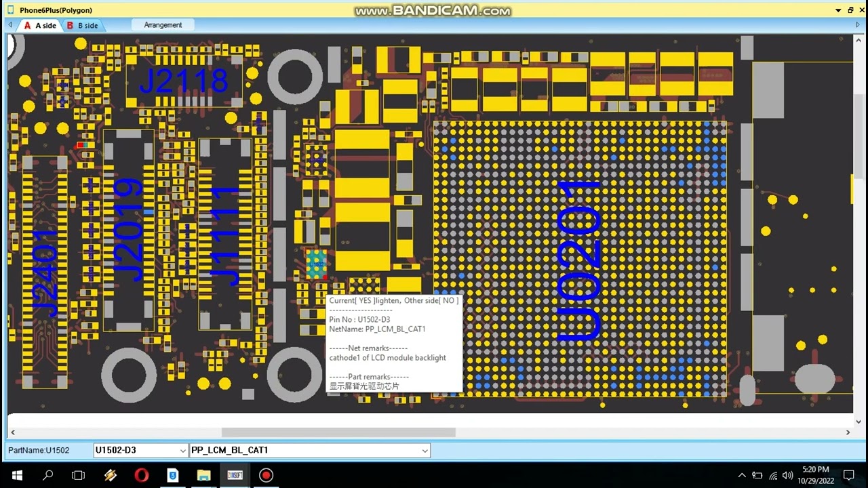
Task: Select the J1111 connector on the board
Action: tap(224, 234)
